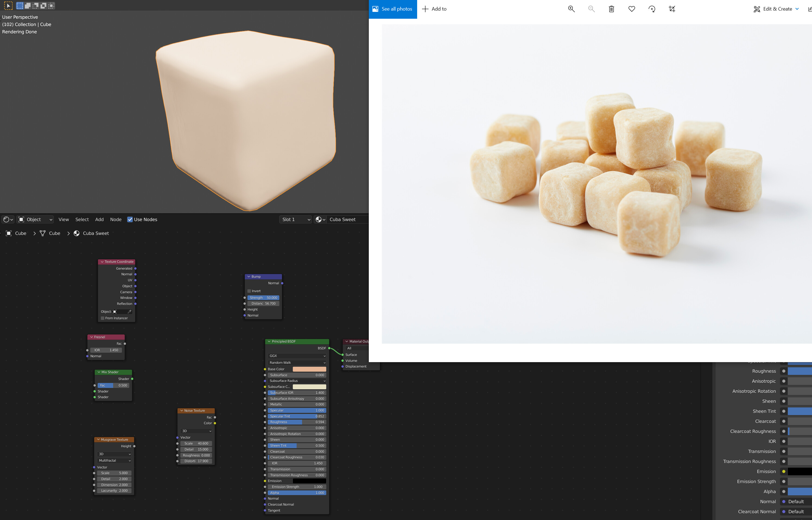Click the Noise Texture Scale field
Image resolution: width=812 pixels, height=520 pixels.
196,444
